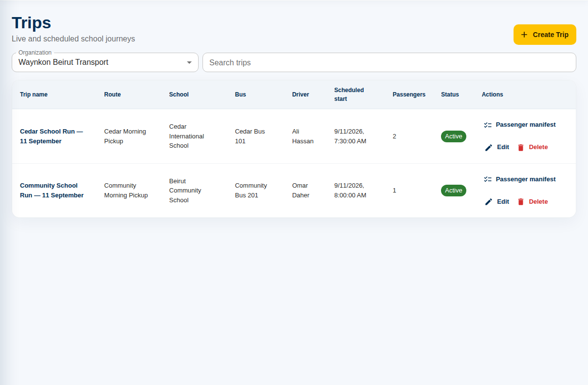588x385 pixels.
Task: Click the Create Trip button label
Action: [x=551, y=35]
